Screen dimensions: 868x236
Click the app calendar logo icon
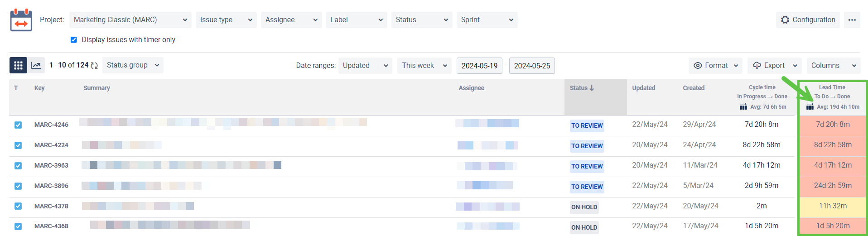coord(21,20)
